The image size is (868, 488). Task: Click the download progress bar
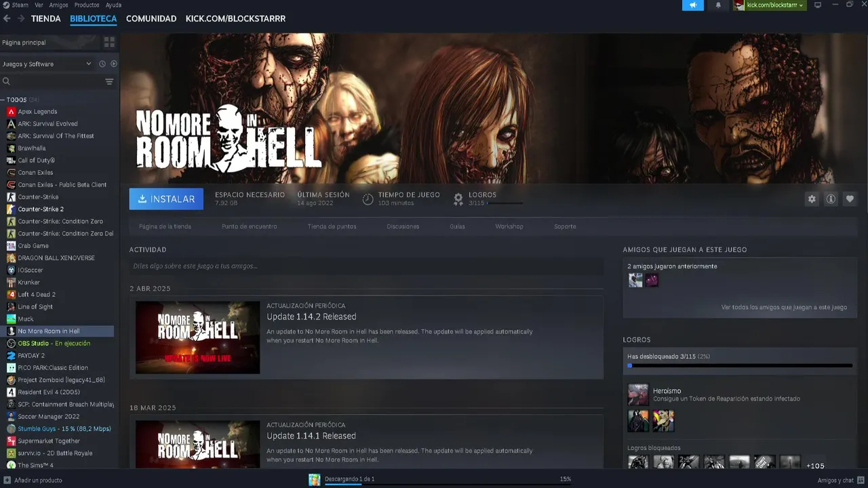point(447,484)
